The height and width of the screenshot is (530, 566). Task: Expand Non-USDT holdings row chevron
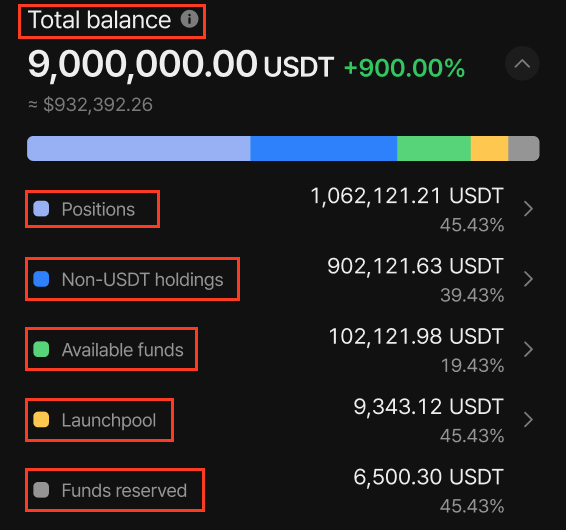(x=528, y=279)
